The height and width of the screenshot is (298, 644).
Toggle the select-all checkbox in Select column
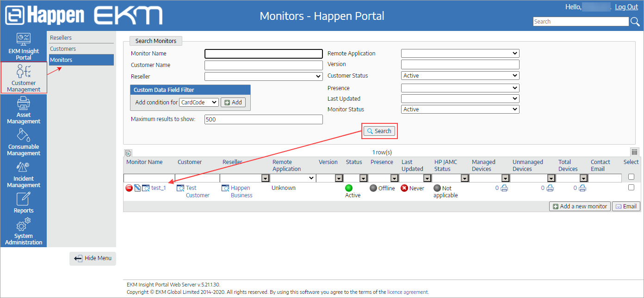pyautogui.click(x=631, y=177)
